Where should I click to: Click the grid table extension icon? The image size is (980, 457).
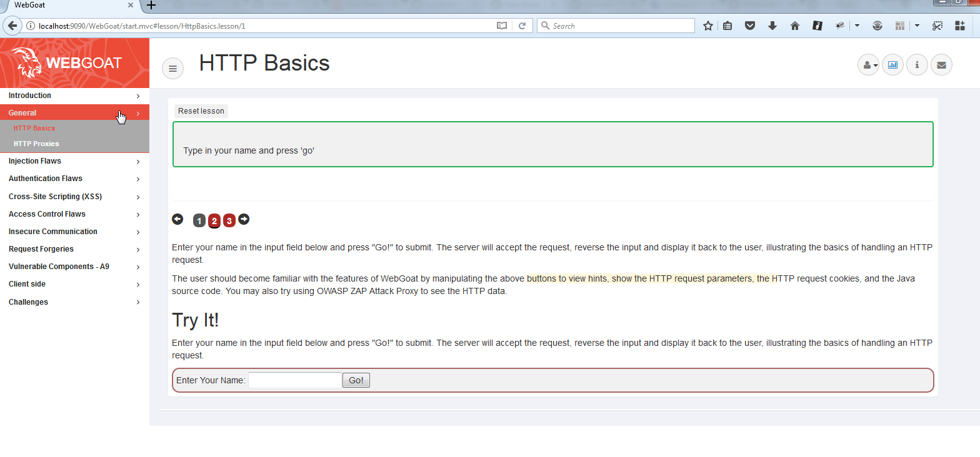coord(900,26)
